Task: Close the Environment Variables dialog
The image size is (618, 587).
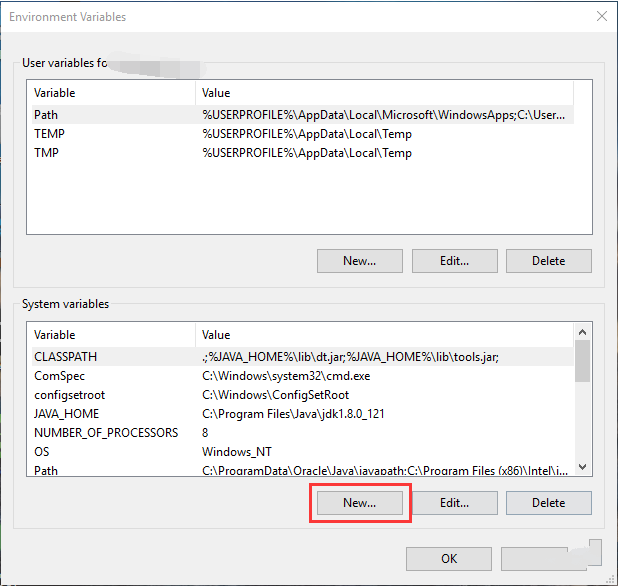Action: pos(601,16)
